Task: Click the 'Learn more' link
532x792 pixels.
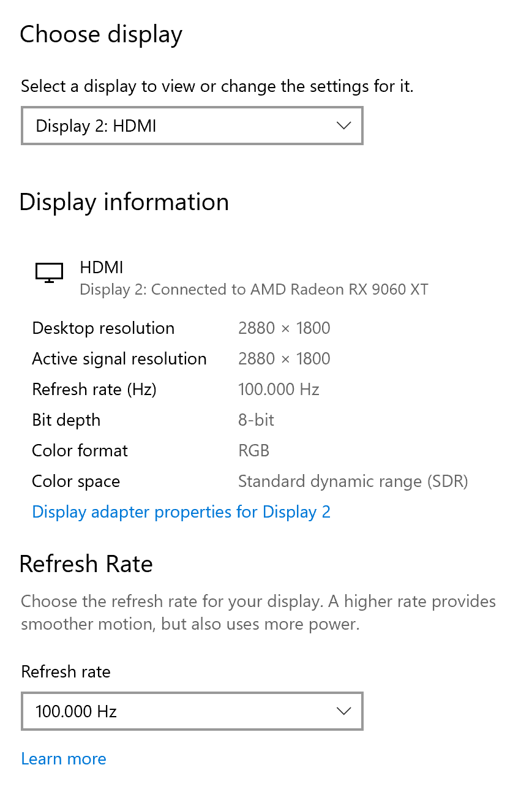Action: [63, 758]
